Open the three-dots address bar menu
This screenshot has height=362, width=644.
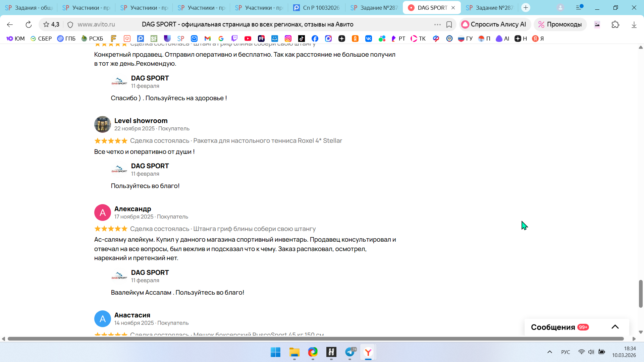(x=437, y=24)
